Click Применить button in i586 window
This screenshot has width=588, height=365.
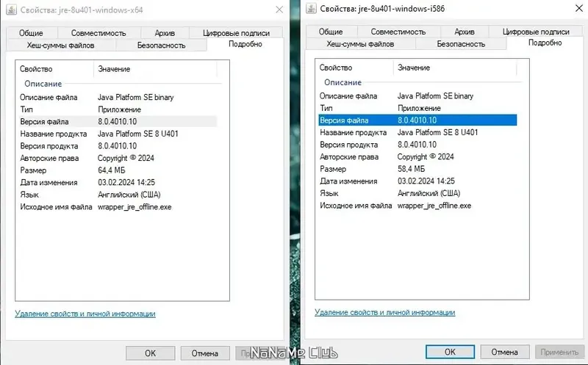pos(559,352)
